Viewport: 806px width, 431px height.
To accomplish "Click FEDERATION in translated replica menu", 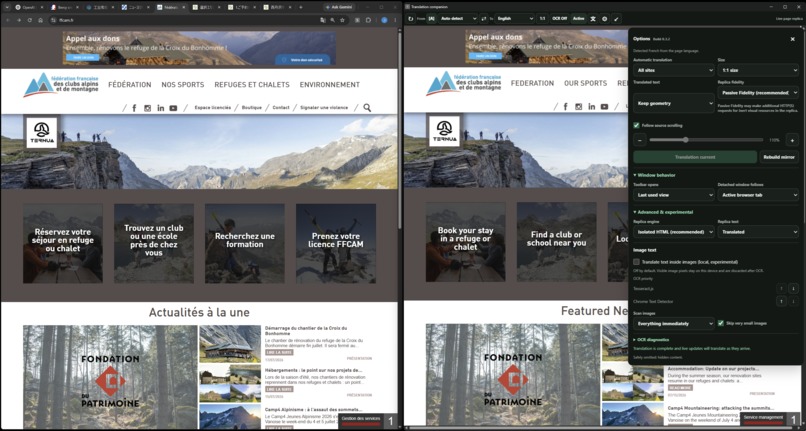I will 532,83.
